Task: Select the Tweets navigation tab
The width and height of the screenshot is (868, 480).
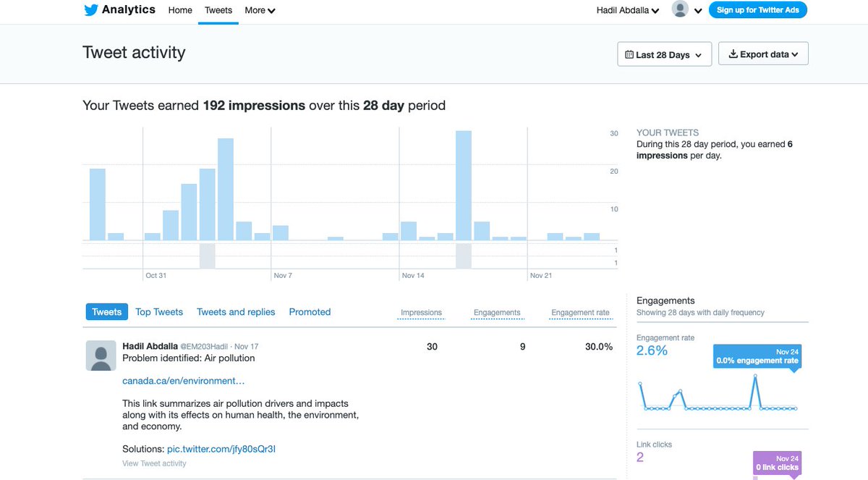Action: 218,10
